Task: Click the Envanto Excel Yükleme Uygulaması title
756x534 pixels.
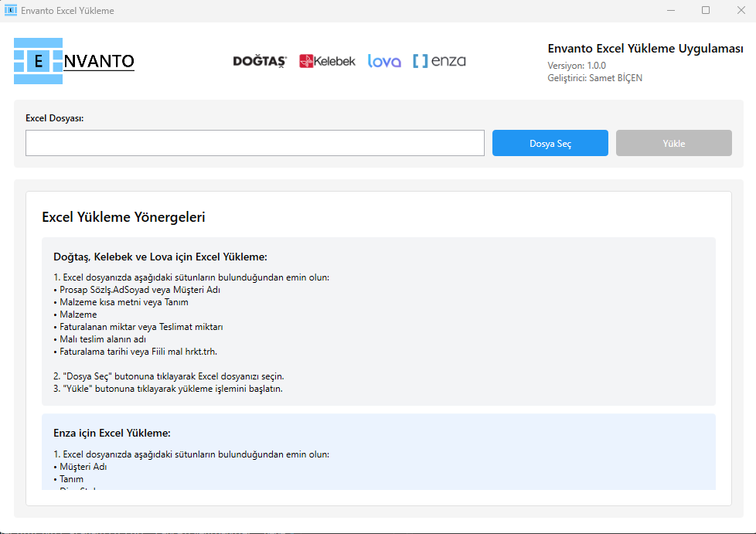Action: pyautogui.click(x=645, y=49)
